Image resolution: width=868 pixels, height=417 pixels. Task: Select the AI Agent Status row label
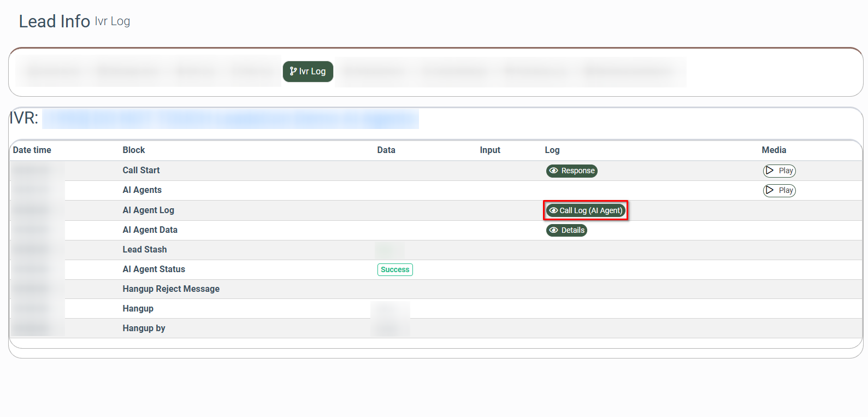coord(153,269)
